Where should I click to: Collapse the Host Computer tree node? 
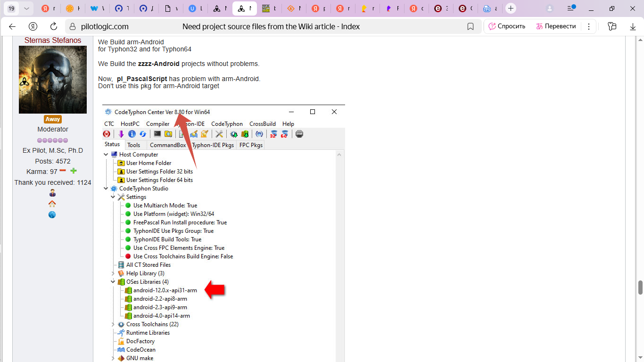(x=106, y=155)
